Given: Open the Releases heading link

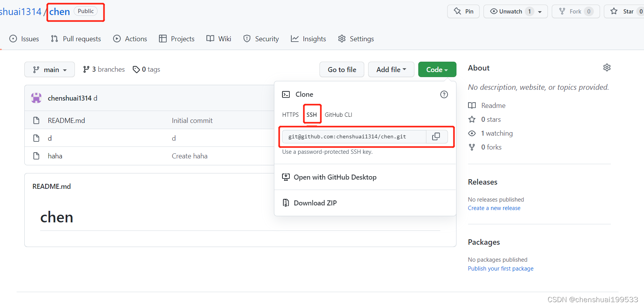Looking at the screenshot, I should tap(483, 182).
